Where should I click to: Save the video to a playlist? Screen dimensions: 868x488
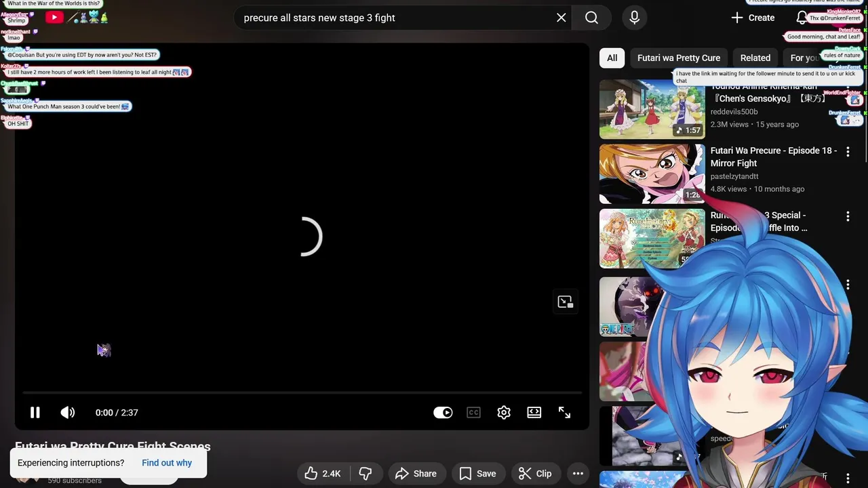478,474
